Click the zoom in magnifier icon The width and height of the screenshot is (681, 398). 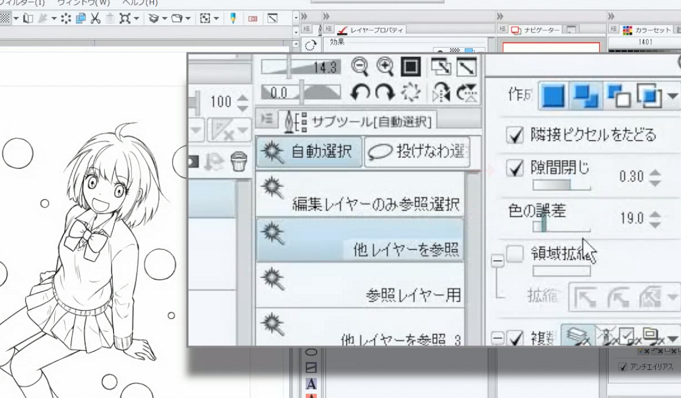385,66
